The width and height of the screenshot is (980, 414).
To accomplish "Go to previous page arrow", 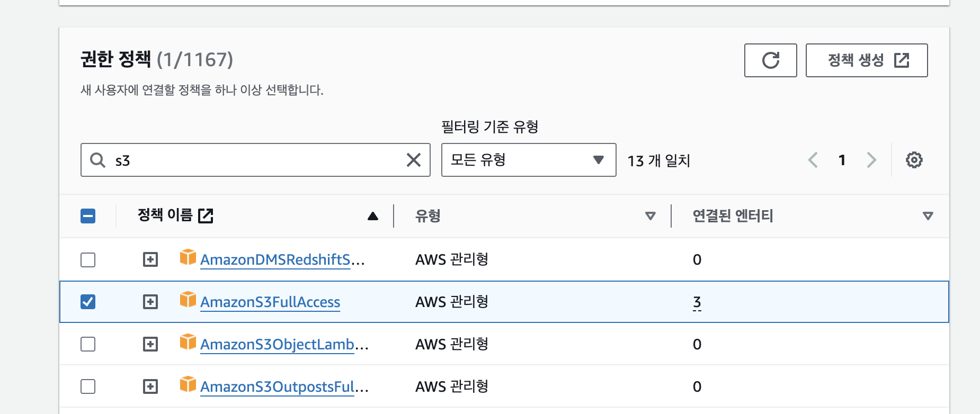I will pyautogui.click(x=813, y=160).
